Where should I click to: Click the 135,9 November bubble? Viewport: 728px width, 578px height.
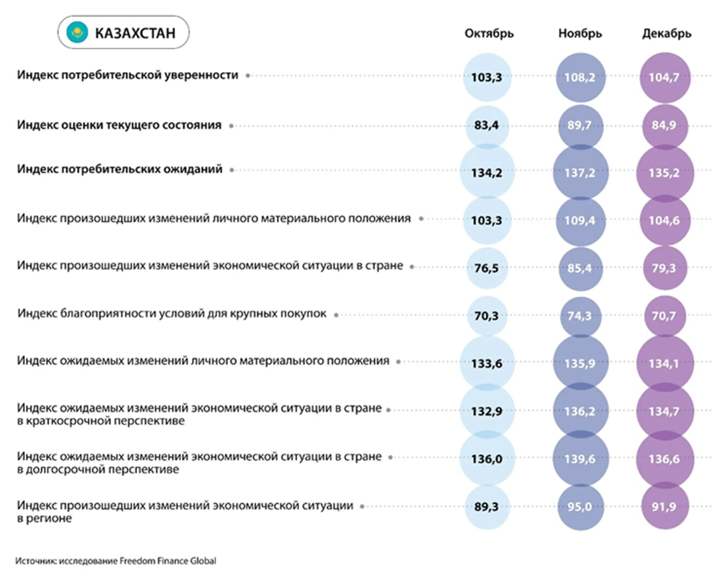(580, 364)
